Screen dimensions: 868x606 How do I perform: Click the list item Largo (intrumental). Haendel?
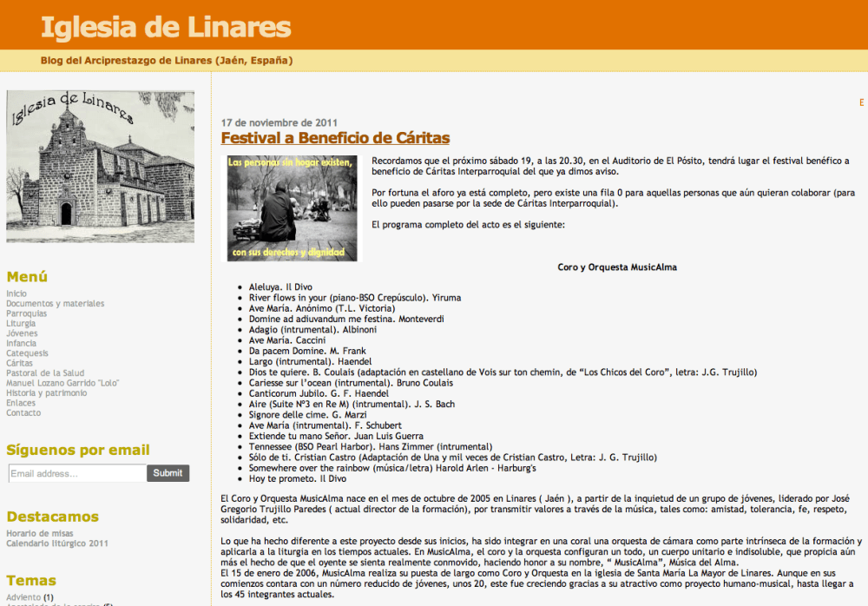coord(310,362)
